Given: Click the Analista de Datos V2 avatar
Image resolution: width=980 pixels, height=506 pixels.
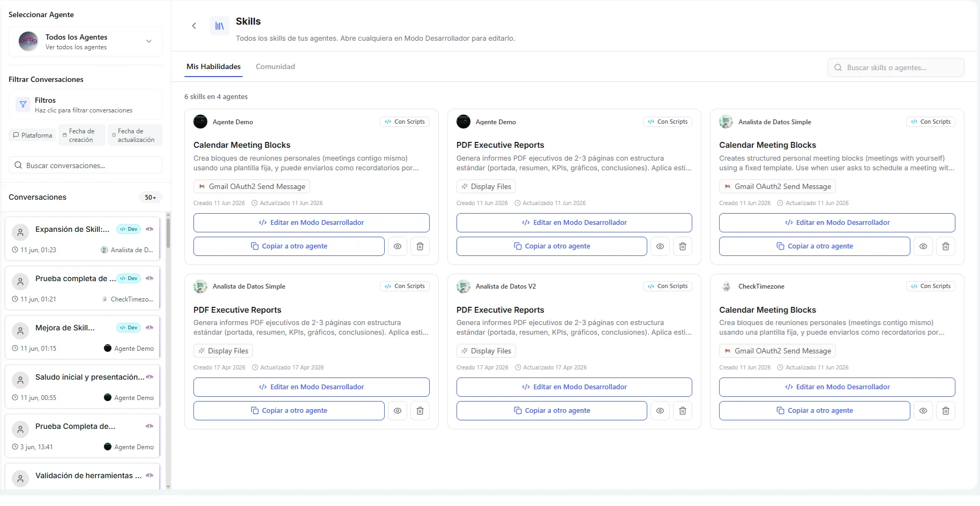Looking at the screenshot, I should coord(463,286).
